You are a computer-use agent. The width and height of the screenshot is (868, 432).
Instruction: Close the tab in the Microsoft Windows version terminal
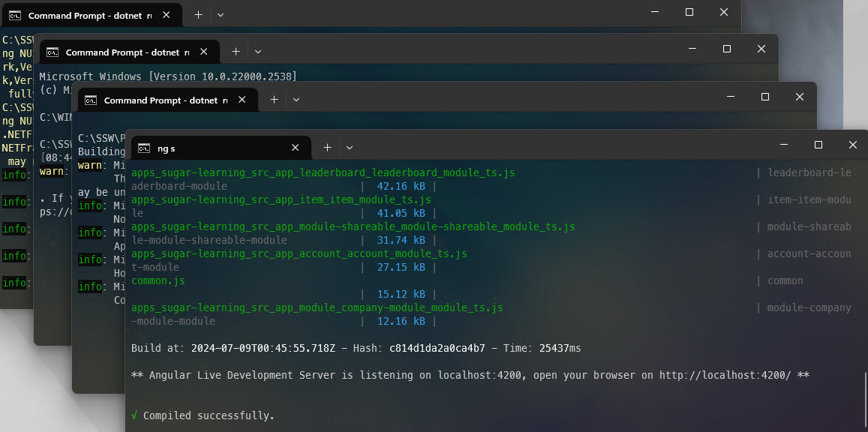pyautogui.click(x=204, y=52)
